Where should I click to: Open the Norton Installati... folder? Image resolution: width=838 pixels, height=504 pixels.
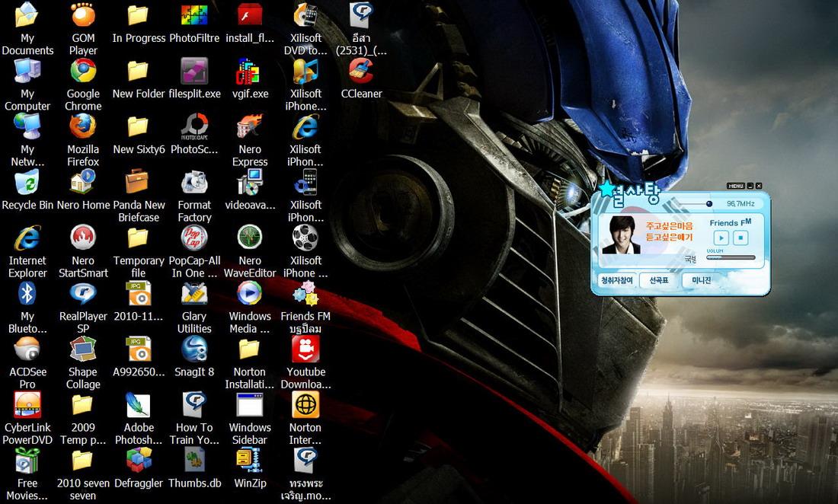coord(250,363)
